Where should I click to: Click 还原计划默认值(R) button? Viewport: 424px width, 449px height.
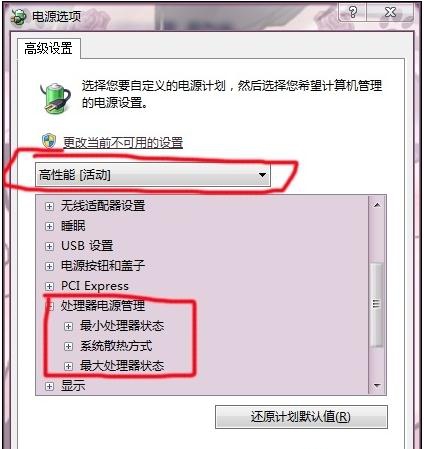tap(301, 417)
